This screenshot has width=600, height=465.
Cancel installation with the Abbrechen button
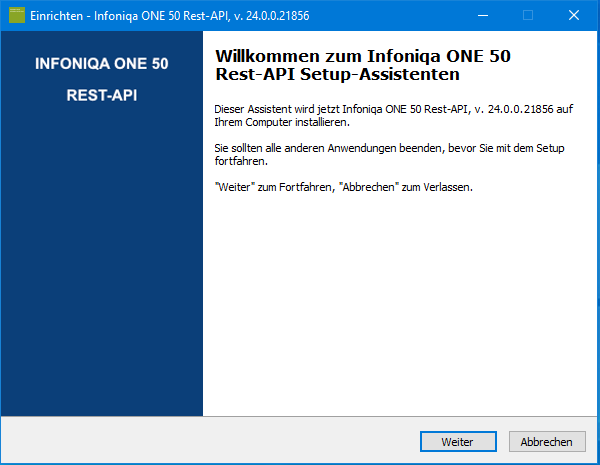[547, 442]
